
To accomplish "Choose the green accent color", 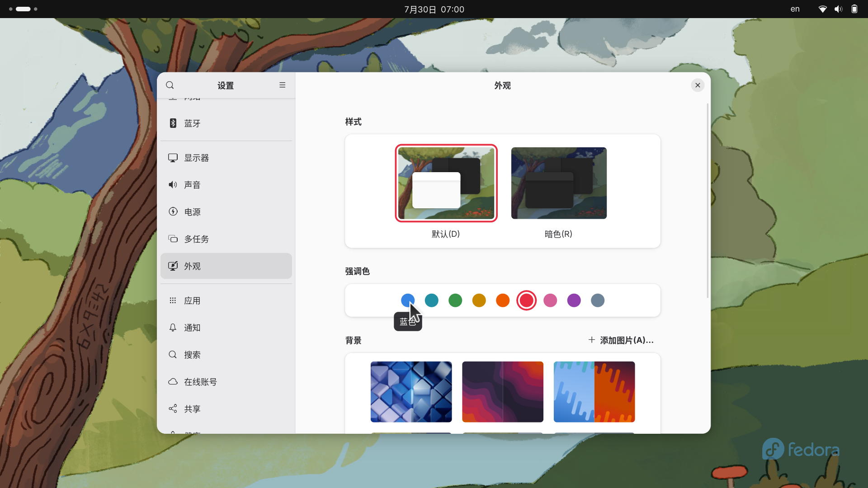I will pos(455,300).
